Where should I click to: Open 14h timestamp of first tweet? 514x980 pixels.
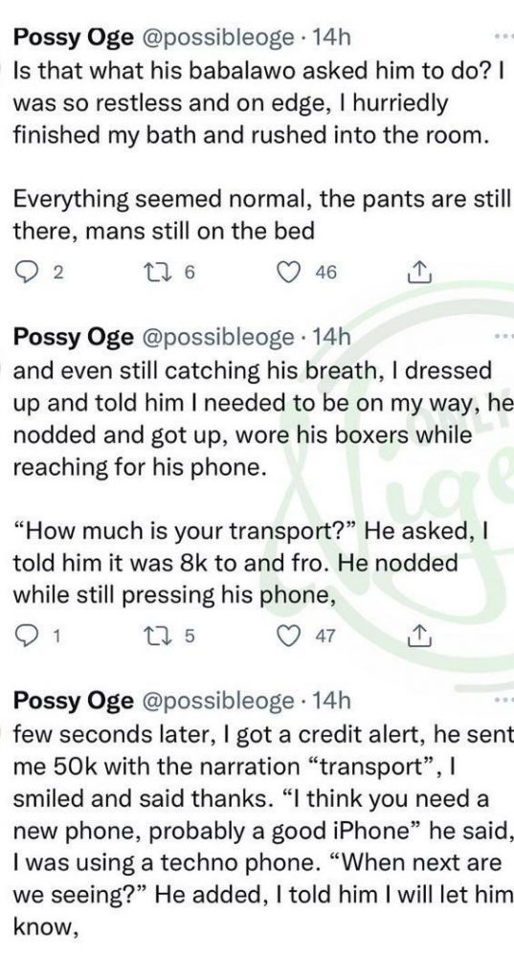(331, 38)
